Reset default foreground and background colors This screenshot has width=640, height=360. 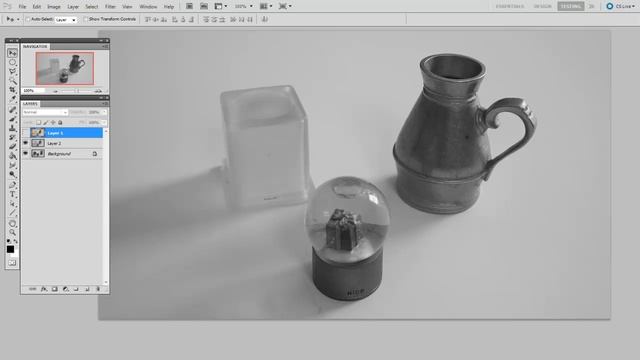9,241
